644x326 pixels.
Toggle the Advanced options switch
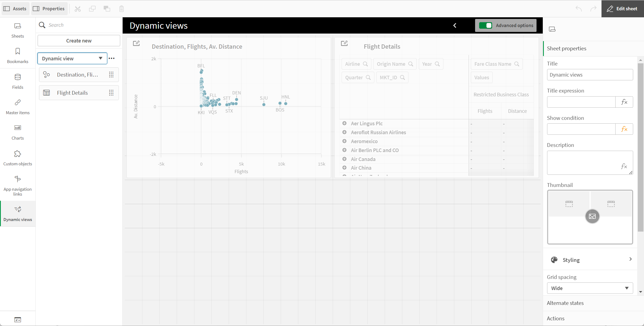pos(485,26)
